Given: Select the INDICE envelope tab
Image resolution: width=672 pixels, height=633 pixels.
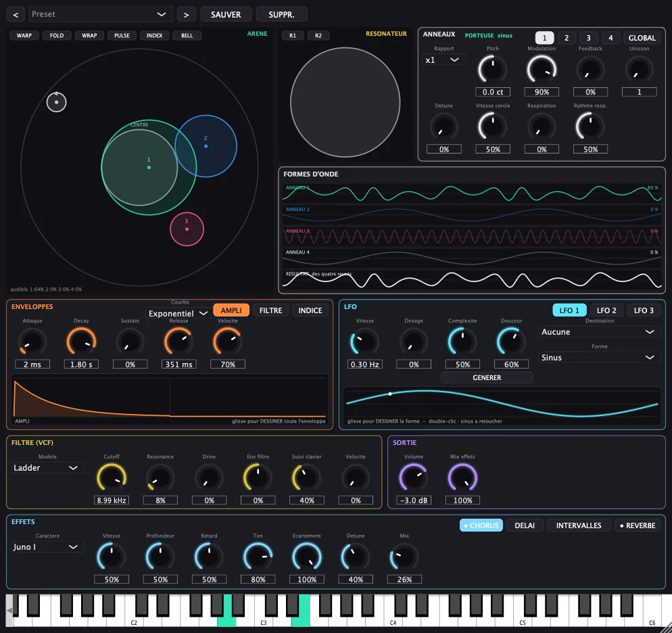Looking at the screenshot, I should (x=310, y=310).
